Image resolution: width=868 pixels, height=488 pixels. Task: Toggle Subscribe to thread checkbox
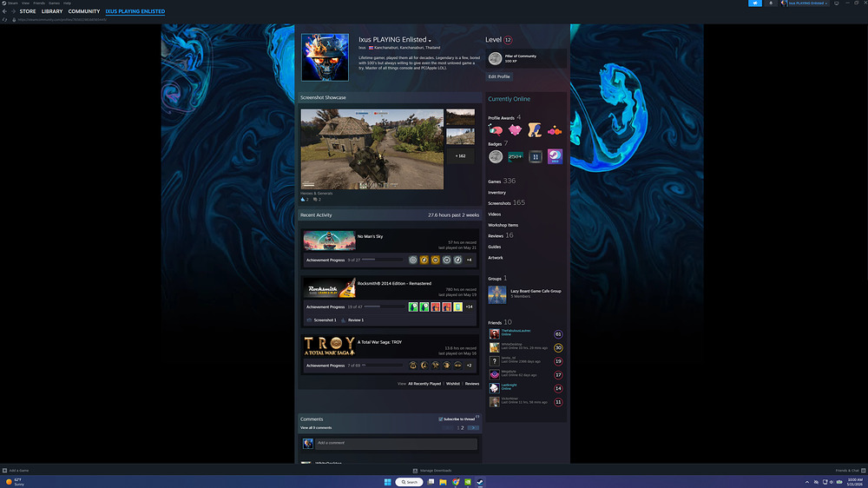pos(441,419)
